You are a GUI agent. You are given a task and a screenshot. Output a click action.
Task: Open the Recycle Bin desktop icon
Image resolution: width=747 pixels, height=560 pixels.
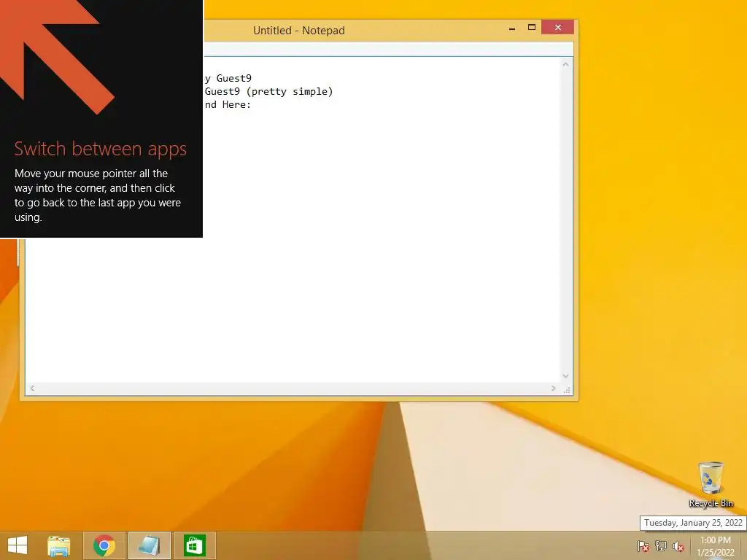pyautogui.click(x=711, y=484)
